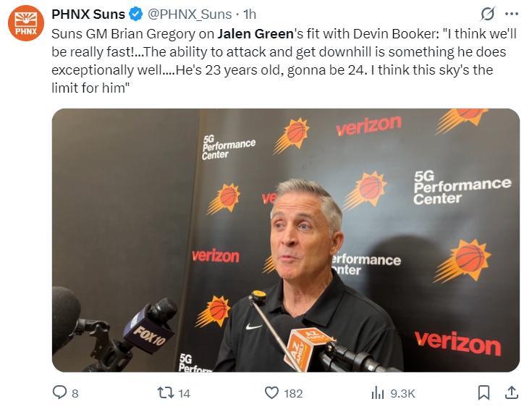Click the share post icon
Screen dimensions: 532x412
coord(511,393)
